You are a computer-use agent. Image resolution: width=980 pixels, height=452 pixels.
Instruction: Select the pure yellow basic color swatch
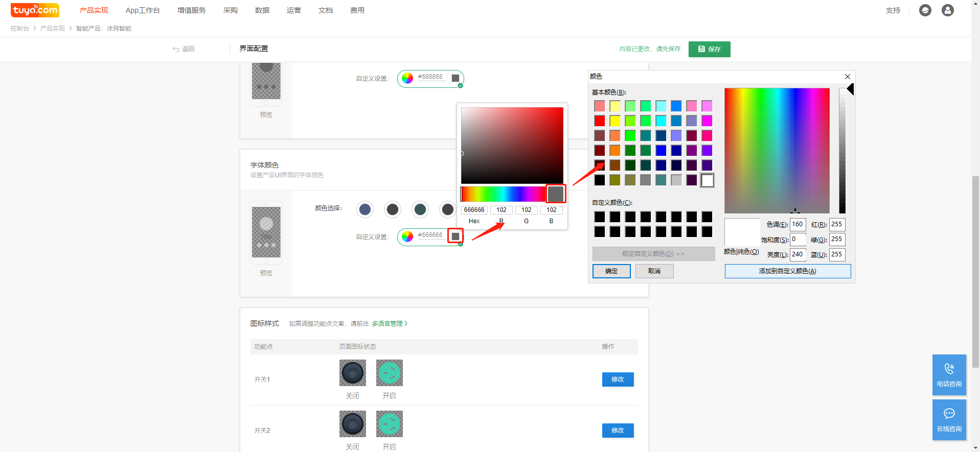click(x=615, y=121)
